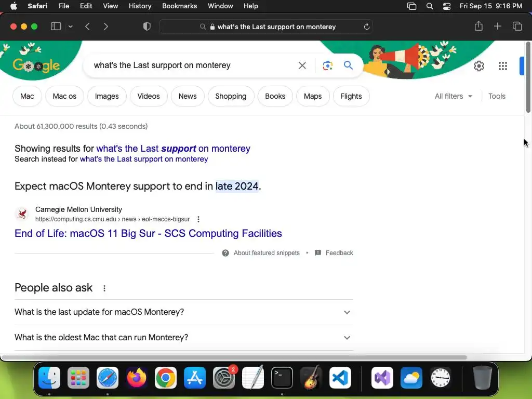532x399 pixels.
Task: Select the Mac filter chip
Action: point(27,96)
